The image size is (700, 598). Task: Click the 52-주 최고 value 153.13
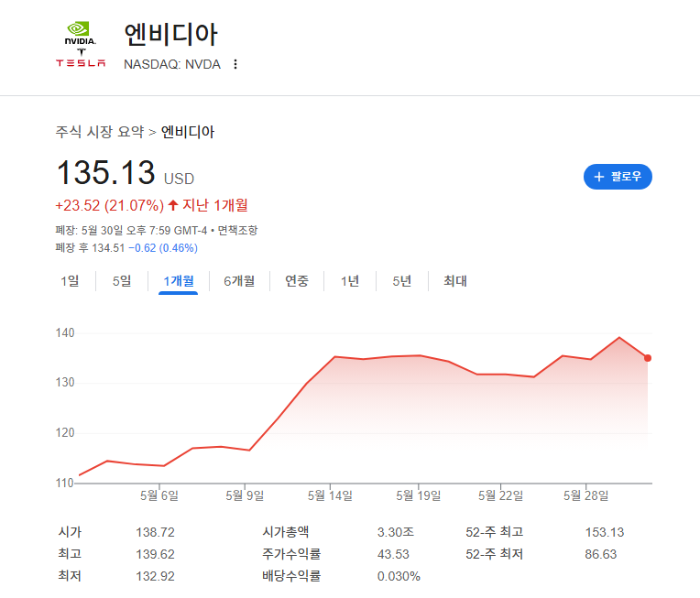[605, 532]
